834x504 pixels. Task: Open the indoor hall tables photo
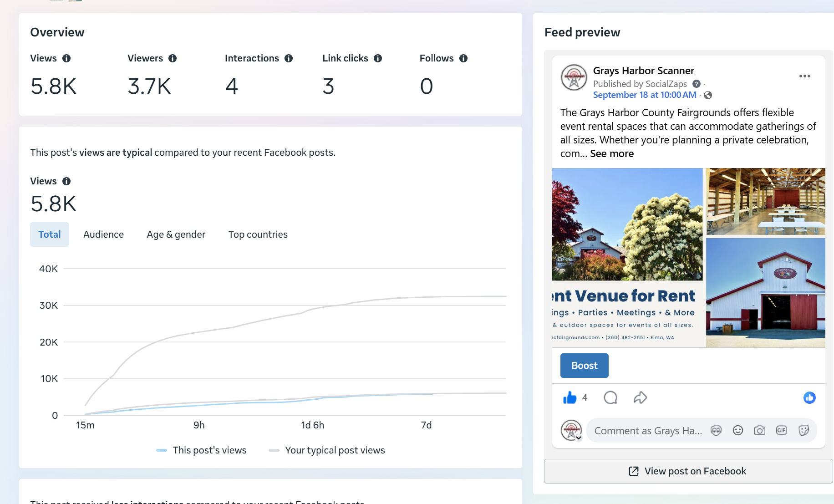pyautogui.click(x=766, y=201)
